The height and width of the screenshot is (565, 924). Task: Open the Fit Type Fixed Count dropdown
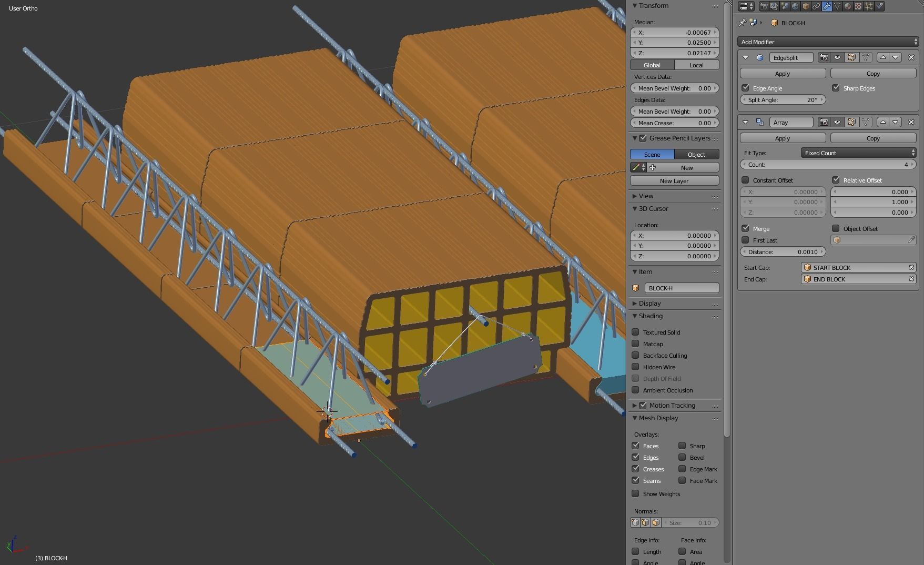pyautogui.click(x=859, y=153)
